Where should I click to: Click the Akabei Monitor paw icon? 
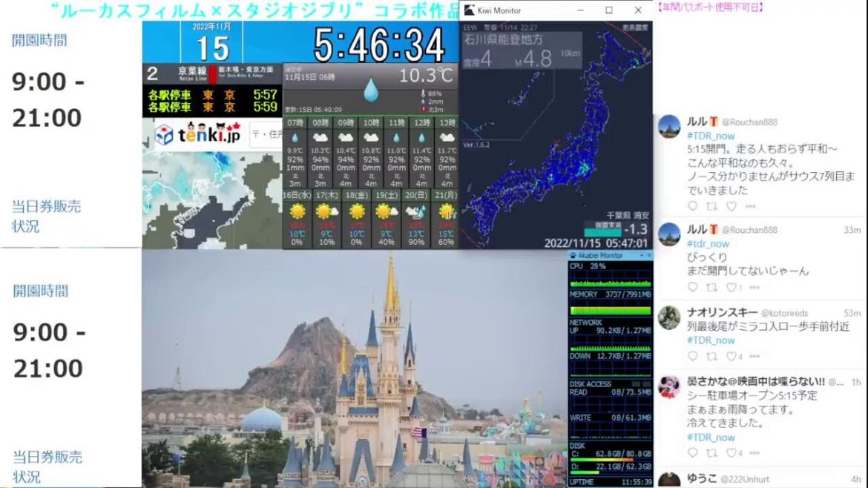click(x=571, y=256)
